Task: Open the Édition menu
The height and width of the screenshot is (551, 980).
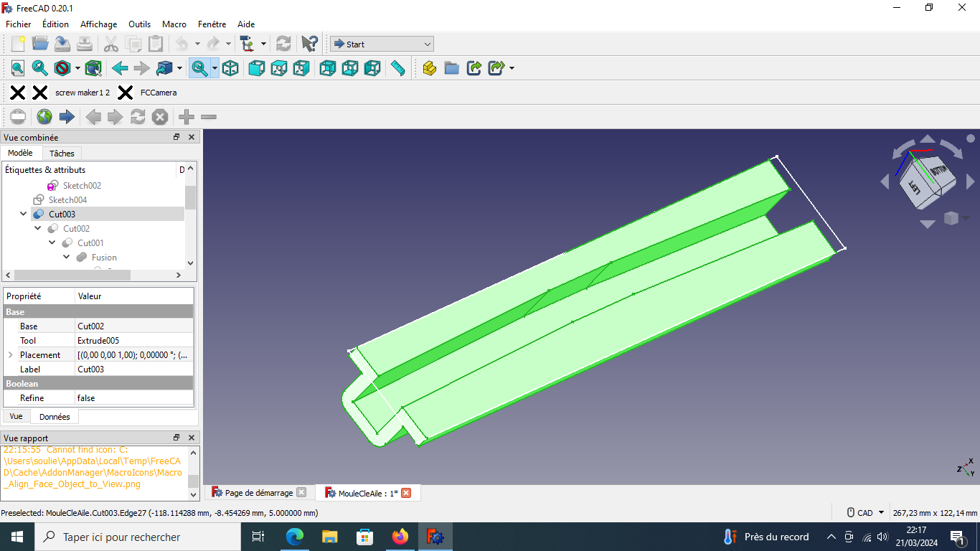Action: coord(55,24)
